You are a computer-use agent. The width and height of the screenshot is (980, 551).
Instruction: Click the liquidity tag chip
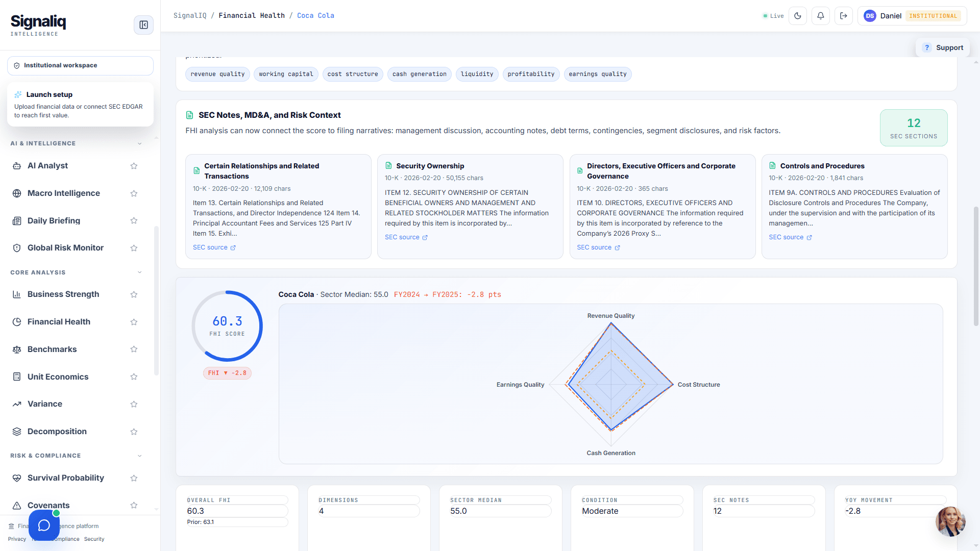(x=477, y=74)
